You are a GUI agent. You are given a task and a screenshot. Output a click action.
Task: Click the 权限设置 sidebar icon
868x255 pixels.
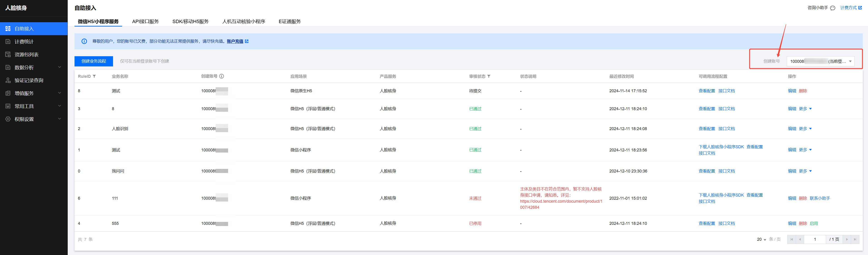click(8, 119)
